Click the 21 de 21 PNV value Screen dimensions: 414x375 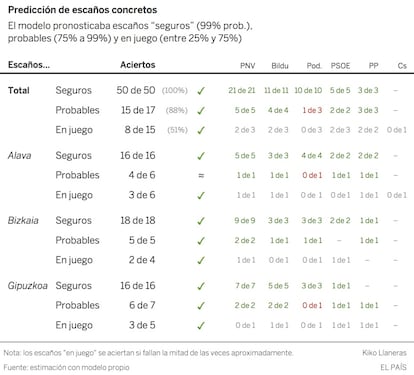tap(242, 90)
